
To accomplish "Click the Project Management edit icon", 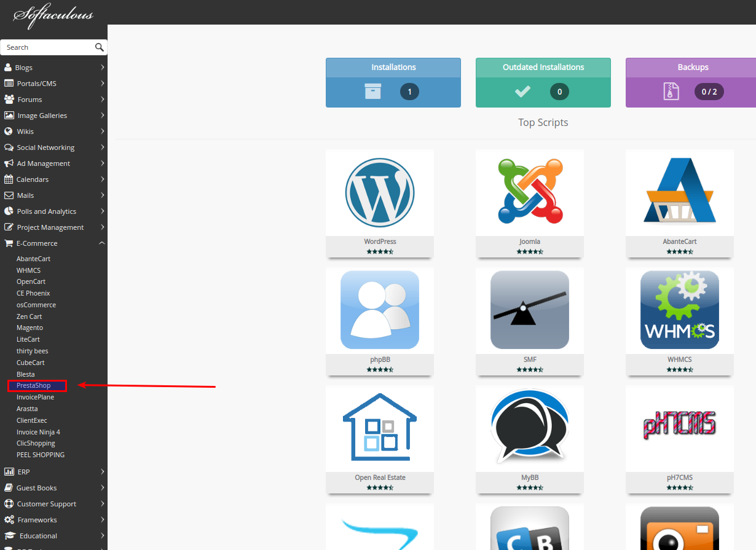I will [9, 227].
